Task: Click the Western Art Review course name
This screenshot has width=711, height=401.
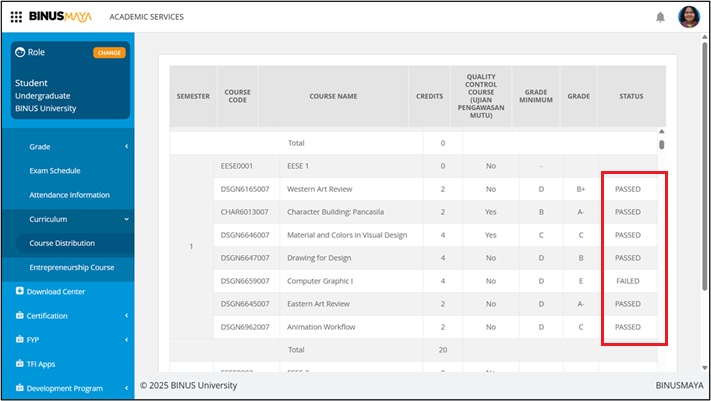Action: 320,189
